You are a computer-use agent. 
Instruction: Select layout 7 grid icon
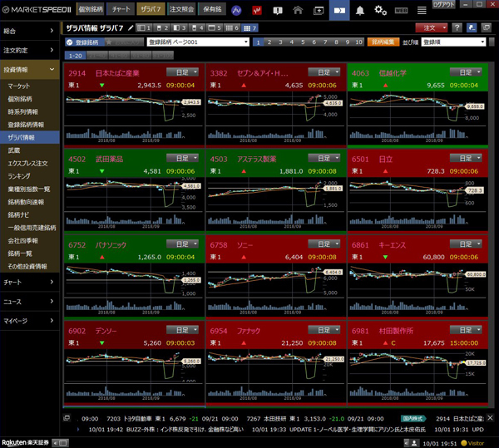pyautogui.click(x=249, y=28)
